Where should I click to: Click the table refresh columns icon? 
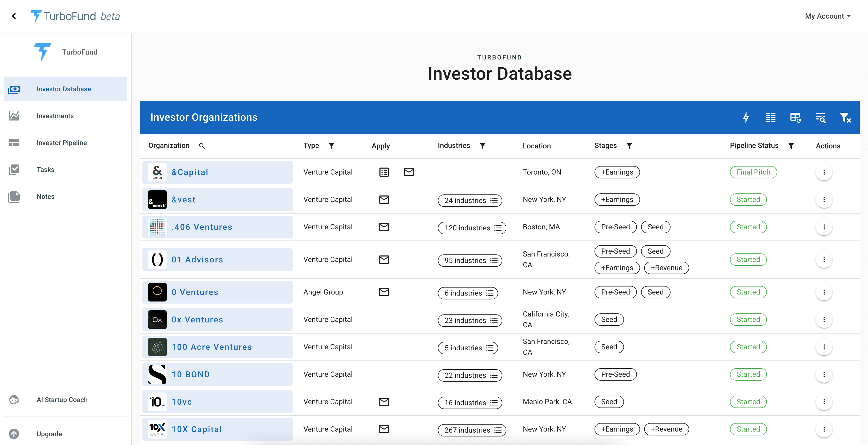point(795,117)
